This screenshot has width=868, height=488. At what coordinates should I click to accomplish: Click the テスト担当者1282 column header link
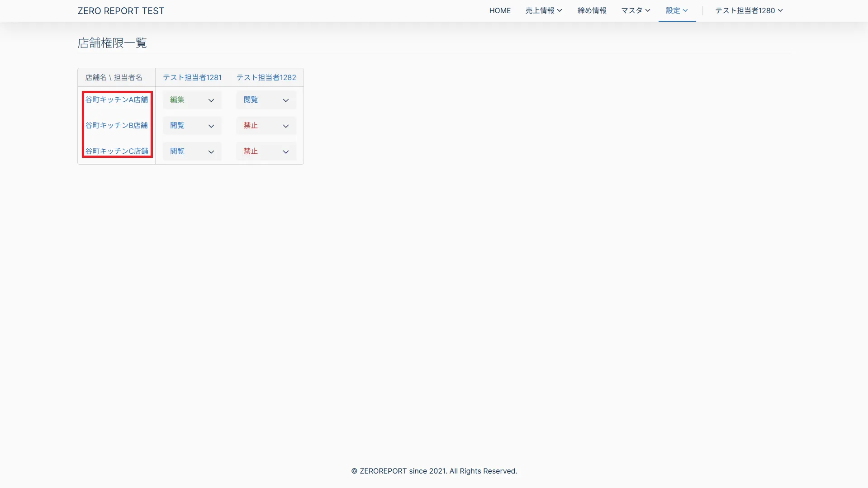point(266,77)
